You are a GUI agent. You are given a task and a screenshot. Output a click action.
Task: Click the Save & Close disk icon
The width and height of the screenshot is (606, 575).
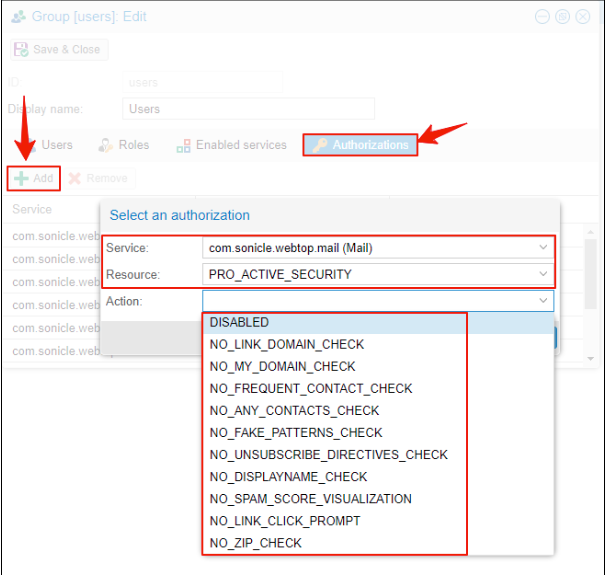22,49
